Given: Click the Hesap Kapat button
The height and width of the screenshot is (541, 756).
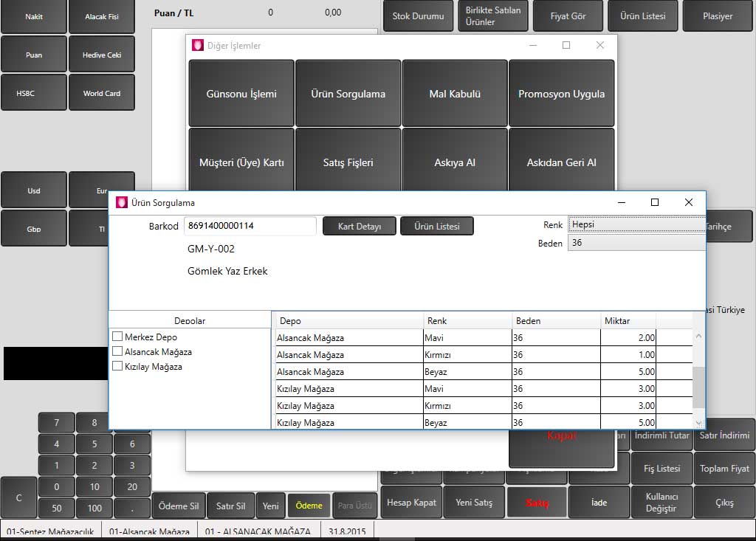Looking at the screenshot, I should (x=411, y=503).
